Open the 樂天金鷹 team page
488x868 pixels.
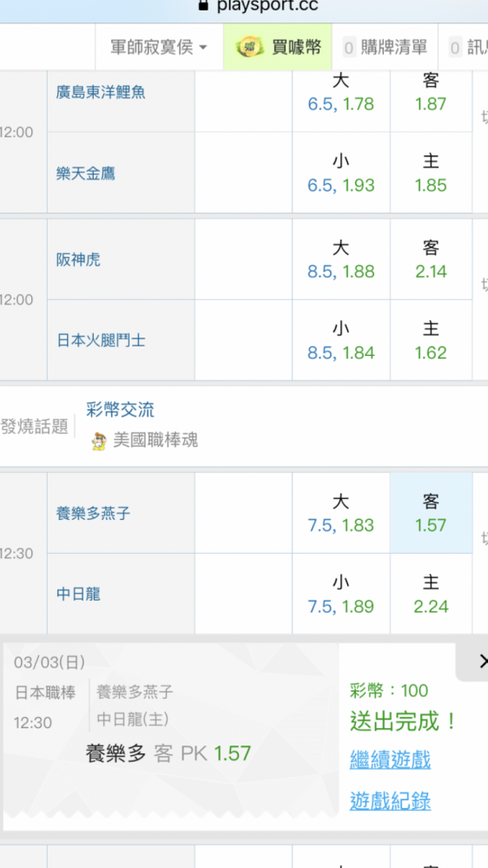pyautogui.click(x=85, y=174)
